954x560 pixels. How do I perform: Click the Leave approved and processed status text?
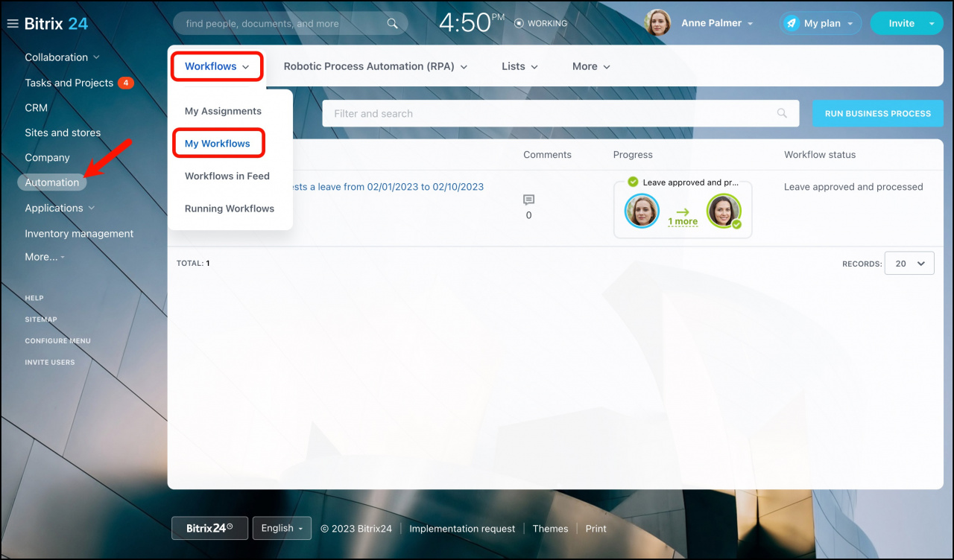pyautogui.click(x=853, y=187)
